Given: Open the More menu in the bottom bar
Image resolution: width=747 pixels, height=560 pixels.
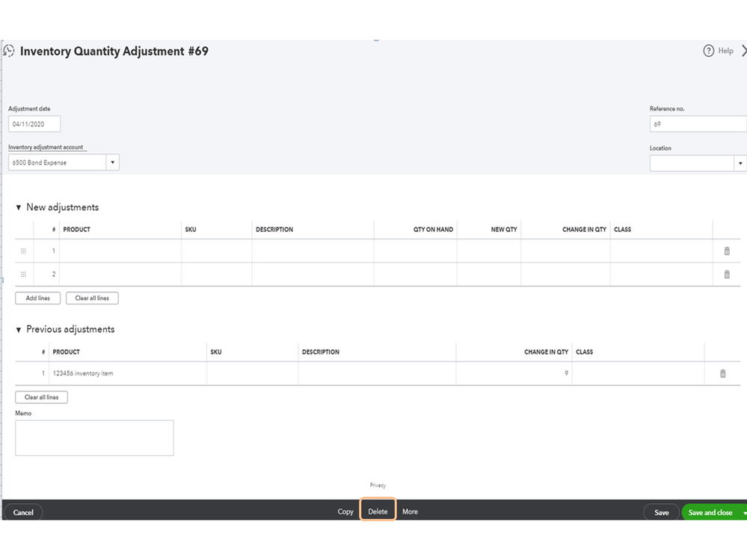Looking at the screenshot, I should 410,511.
